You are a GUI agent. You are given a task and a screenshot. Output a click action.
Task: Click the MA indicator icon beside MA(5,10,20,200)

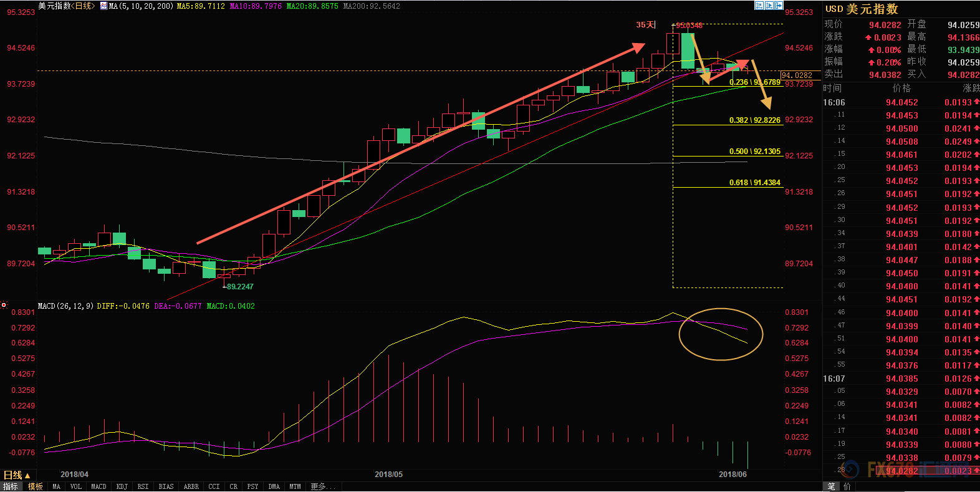point(103,6)
